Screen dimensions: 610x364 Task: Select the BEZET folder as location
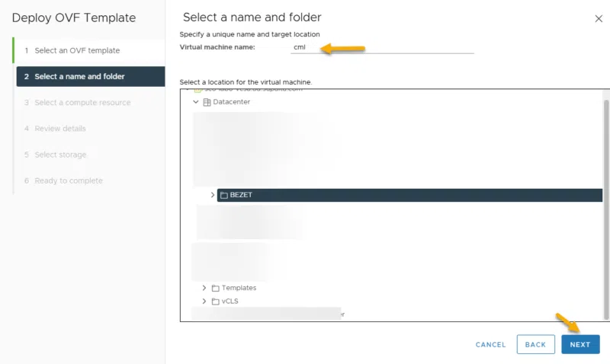[241, 195]
